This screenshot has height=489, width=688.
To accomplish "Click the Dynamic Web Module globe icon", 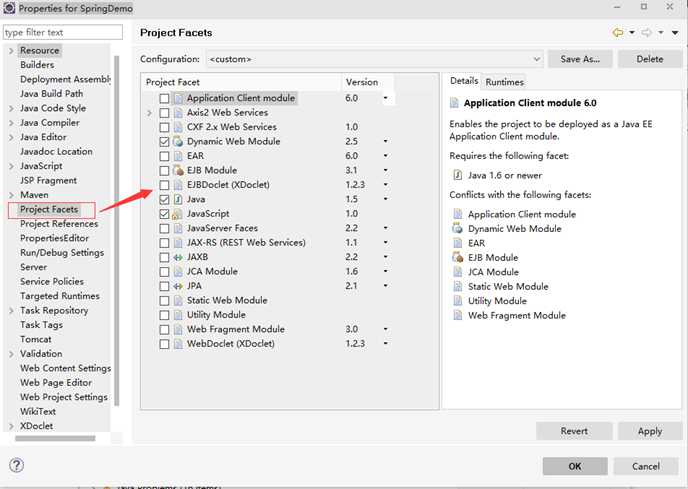I will coord(178,141).
